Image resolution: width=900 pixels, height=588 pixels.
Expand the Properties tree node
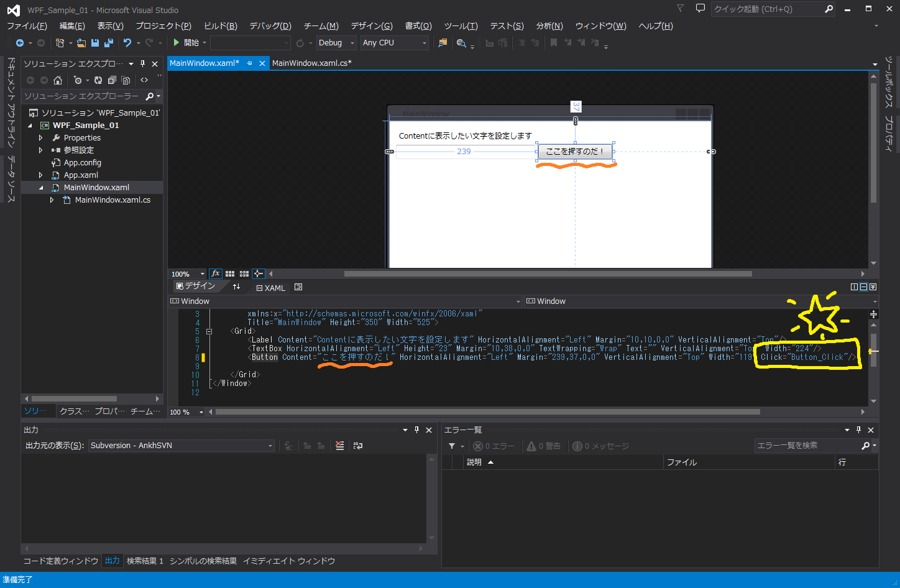click(41, 138)
